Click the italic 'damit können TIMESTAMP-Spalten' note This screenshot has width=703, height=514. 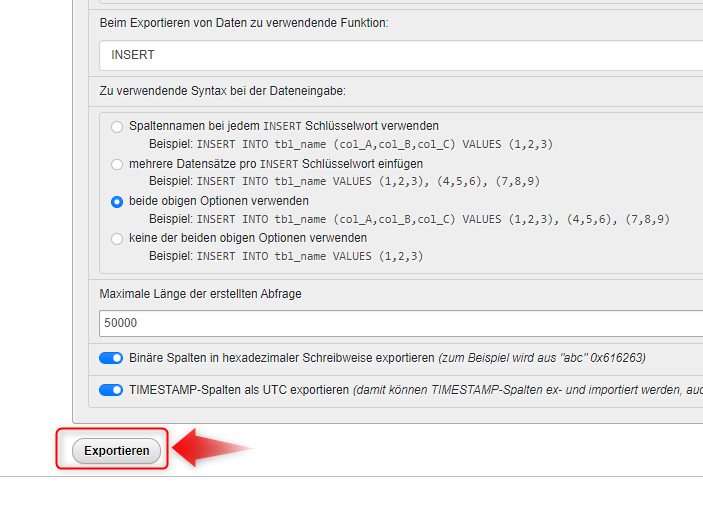click(527, 390)
